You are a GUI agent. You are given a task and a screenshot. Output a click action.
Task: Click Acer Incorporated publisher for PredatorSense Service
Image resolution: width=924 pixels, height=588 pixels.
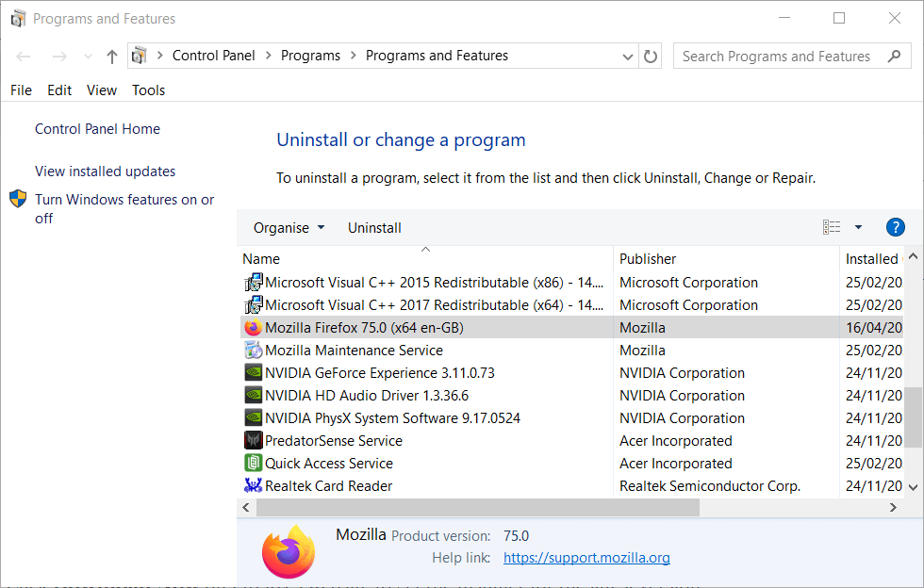point(676,441)
